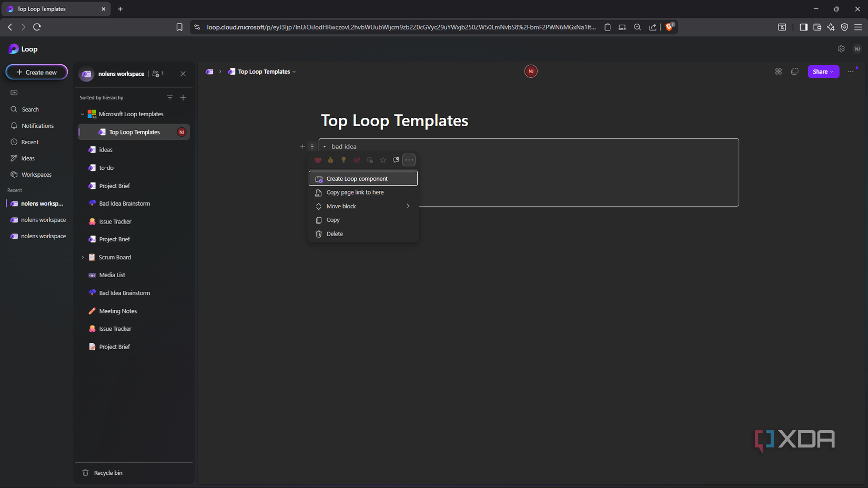
Task: Open the Share dropdown menu
Action: [823, 71]
